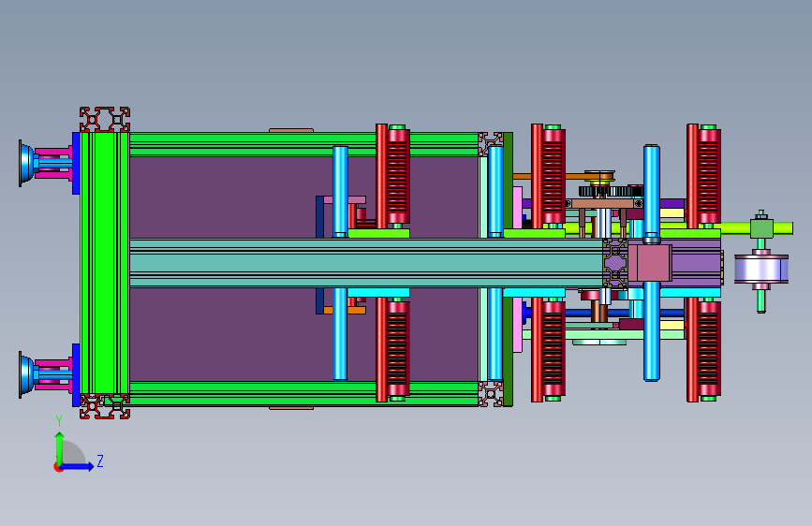Viewport: 812px width, 526px height.
Task: Select the black spur gear in the assembly
Action: click(x=610, y=192)
